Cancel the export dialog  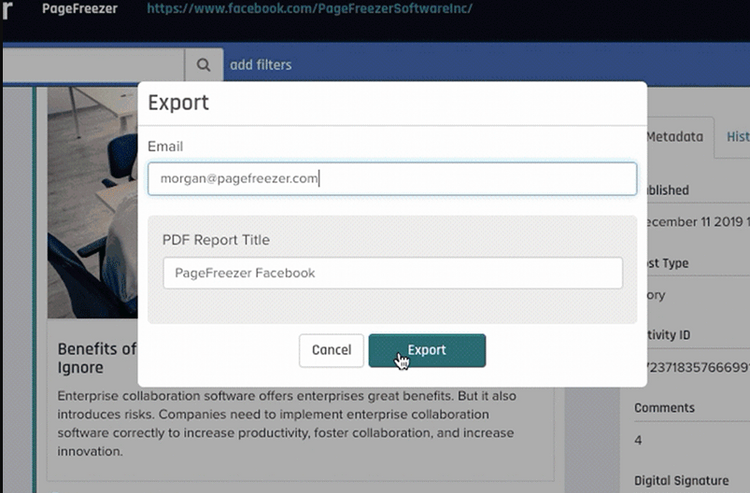pos(331,351)
